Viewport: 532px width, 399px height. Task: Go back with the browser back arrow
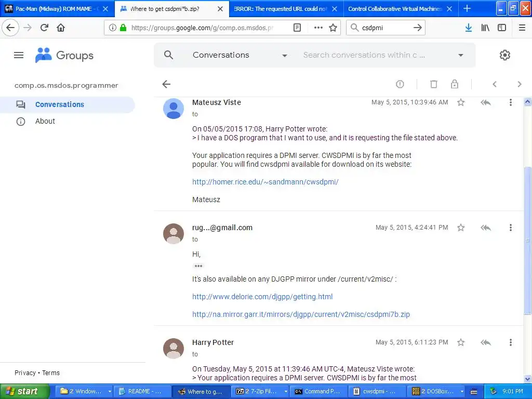(x=10, y=28)
